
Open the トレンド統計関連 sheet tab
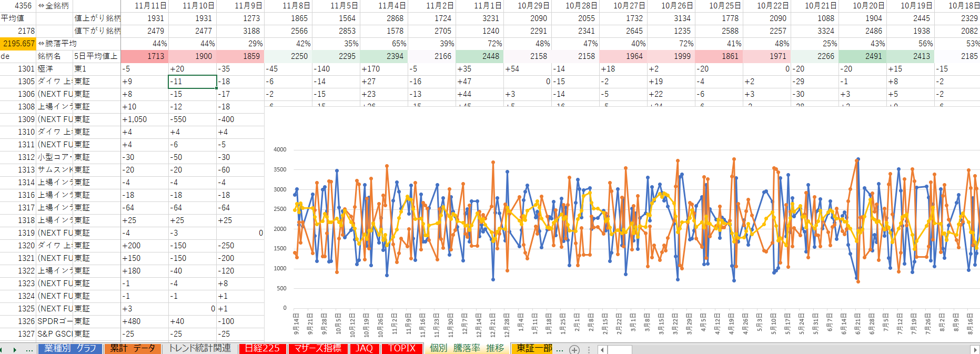200,349
